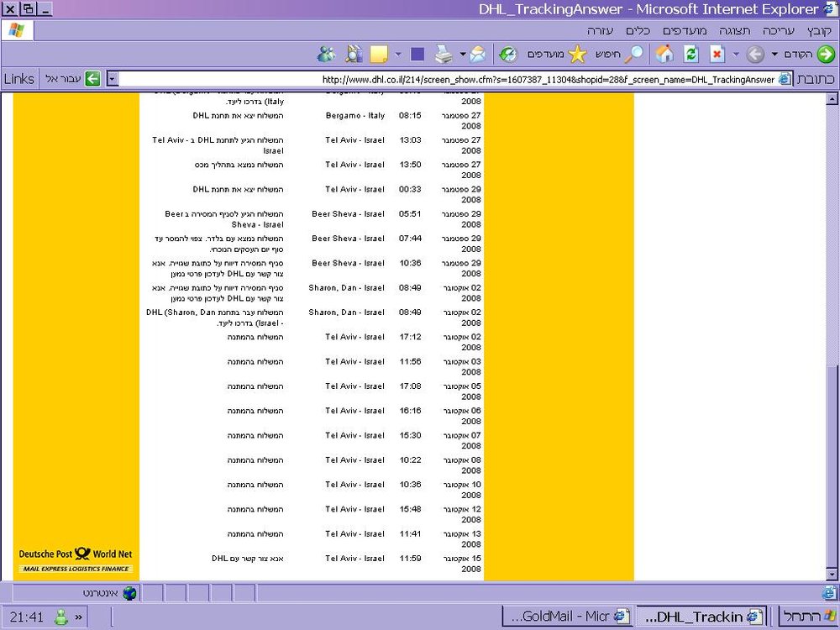This screenshot has height=630, width=840.
Task: Click the 17:08 time entry
Action: pyautogui.click(x=411, y=386)
